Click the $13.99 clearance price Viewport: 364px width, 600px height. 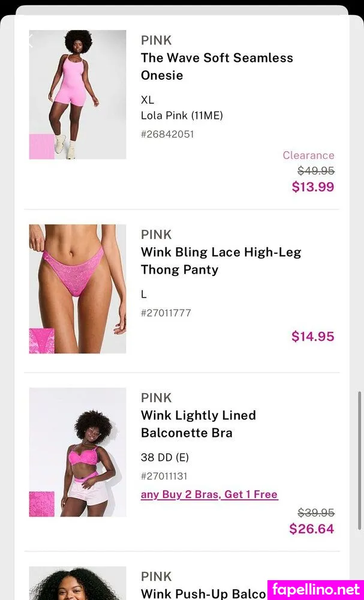click(313, 187)
